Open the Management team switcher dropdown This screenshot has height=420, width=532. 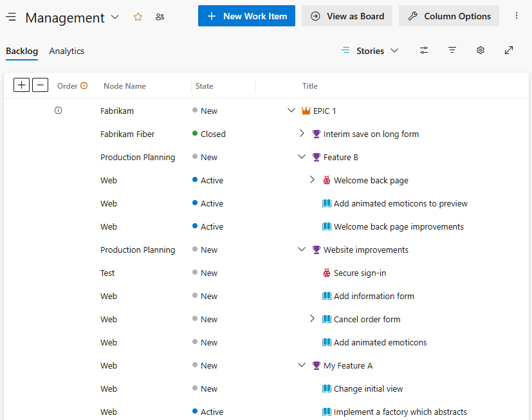pyautogui.click(x=115, y=17)
